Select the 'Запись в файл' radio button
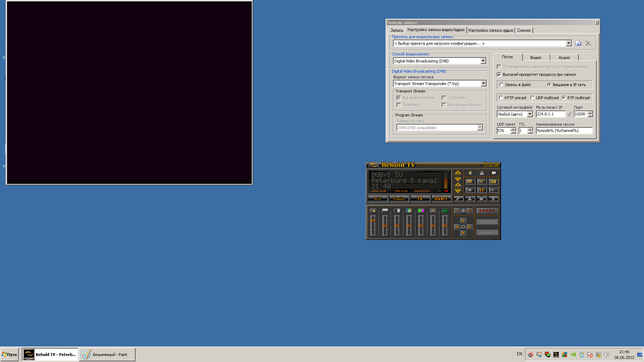Image resolution: width=644 pixels, height=362 pixels. coord(501,85)
